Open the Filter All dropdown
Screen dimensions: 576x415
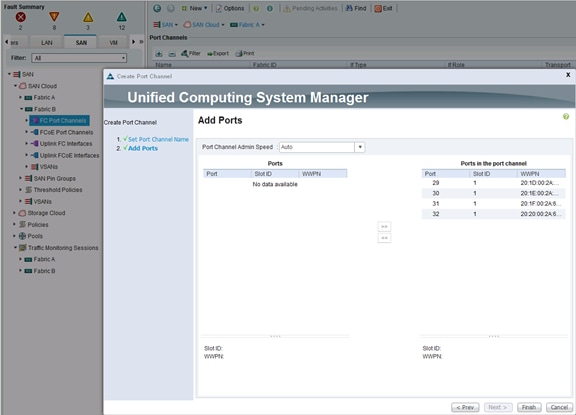click(79, 58)
